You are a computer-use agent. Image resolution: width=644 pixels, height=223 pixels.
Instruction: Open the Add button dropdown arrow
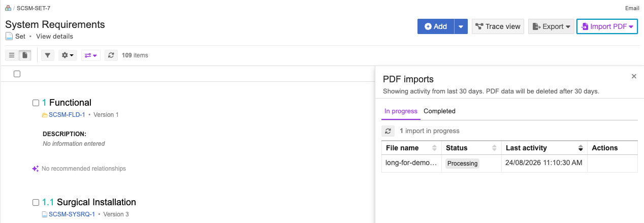pos(461,26)
